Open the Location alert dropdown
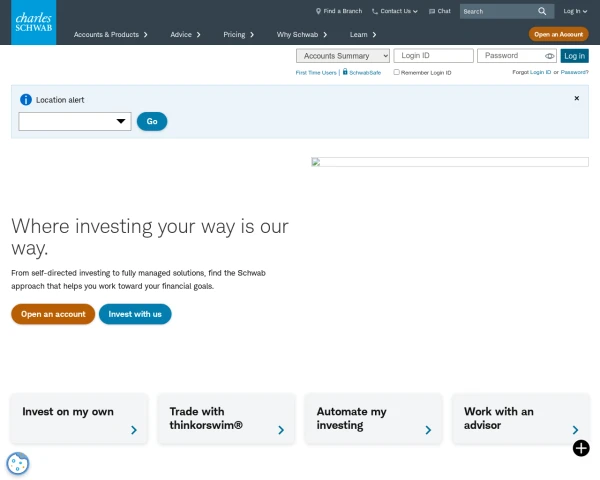The width and height of the screenshot is (600, 480). tap(75, 121)
